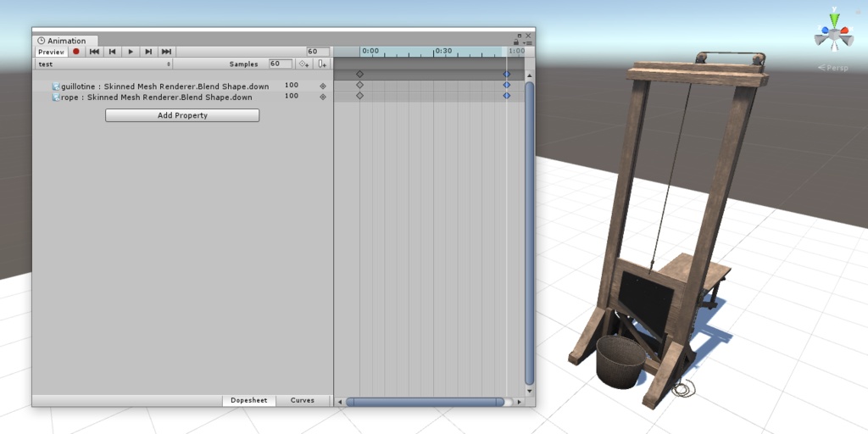Go to the end of the clip
Image resolution: width=868 pixels, height=434 pixels.
(x=166, y=52)
